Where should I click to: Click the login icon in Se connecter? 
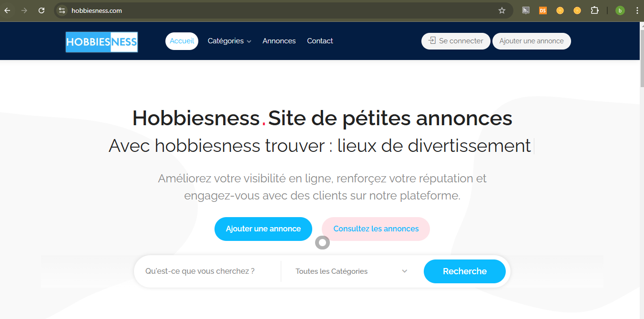pyautogui.click(x=432, y=41)
